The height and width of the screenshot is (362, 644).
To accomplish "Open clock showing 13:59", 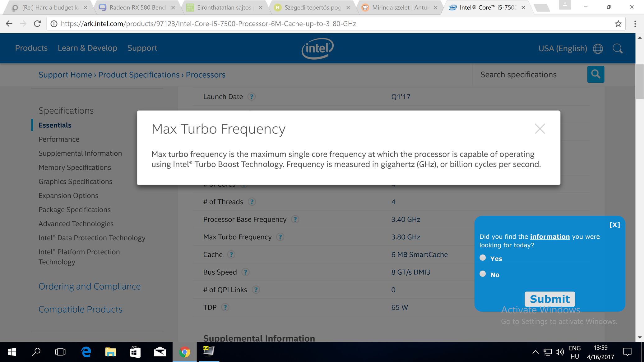I will point(600,352).
